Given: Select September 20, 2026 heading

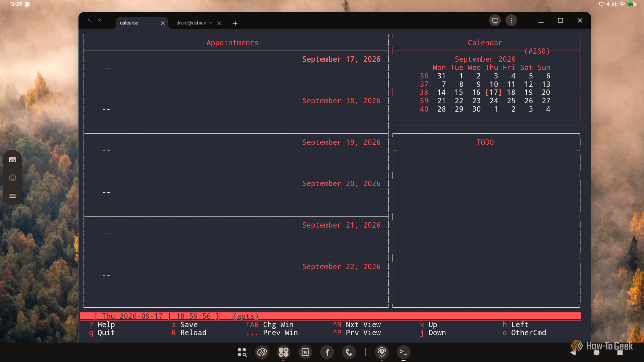Looking at the screenshot, I should pos(341,184).
